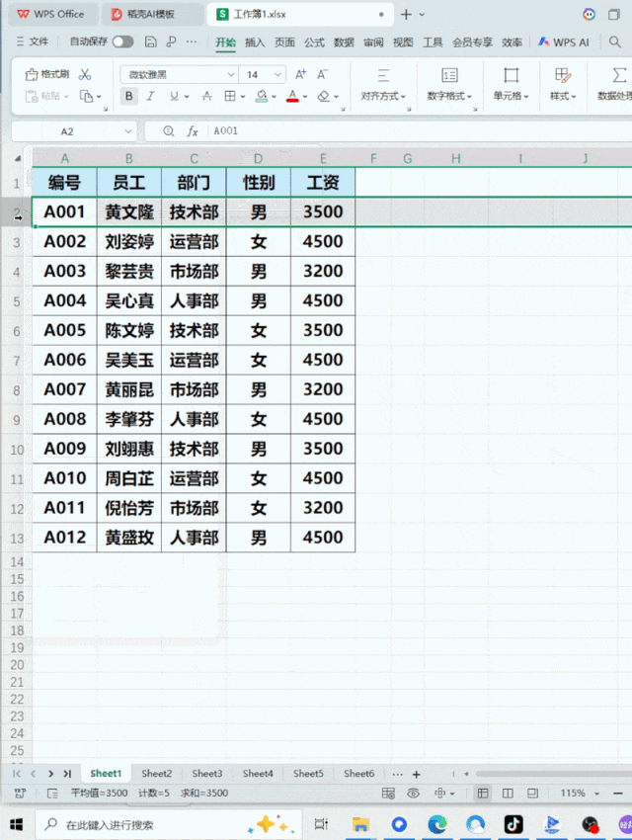The height and width of the screenshot is (840, 632).
Task: Click the 数字格式 number format icon
Action: pos(449,75)
